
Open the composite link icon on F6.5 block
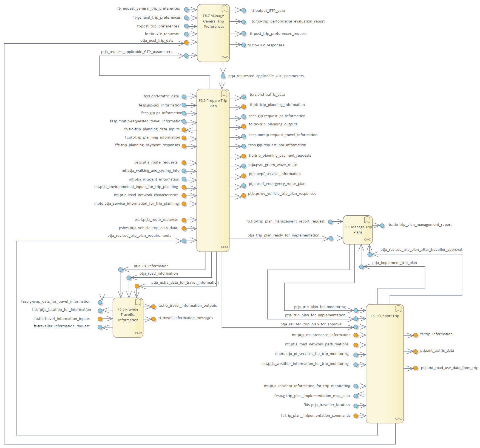[x=224, y=247]
